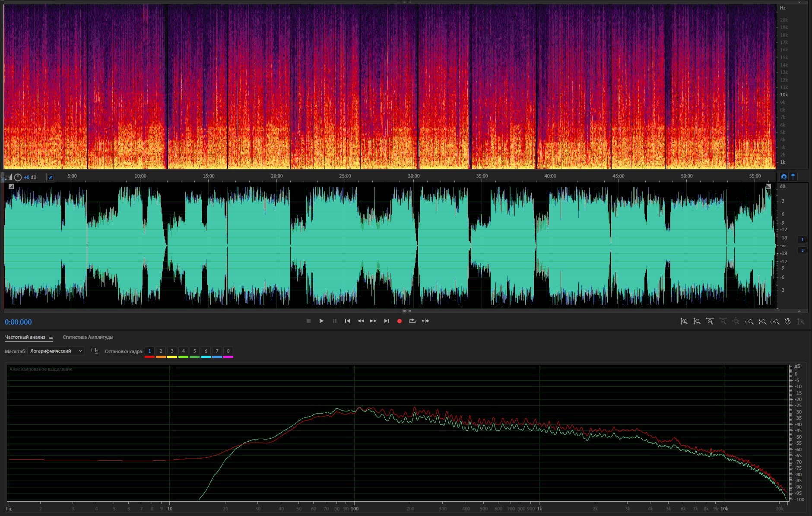Select the Частотный анализ tab
This screenshot has width=812, height=516.
click(x=25, y=337)
